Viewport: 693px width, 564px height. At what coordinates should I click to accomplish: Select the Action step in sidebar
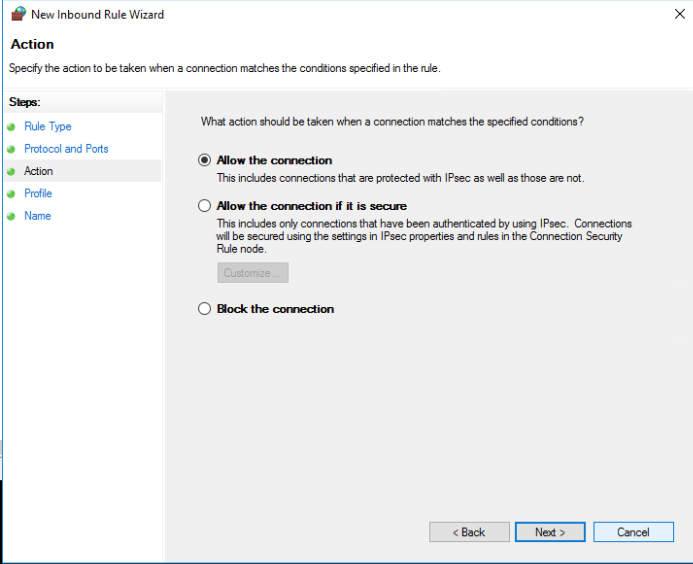pyautogui.click(x=39, y=172)
